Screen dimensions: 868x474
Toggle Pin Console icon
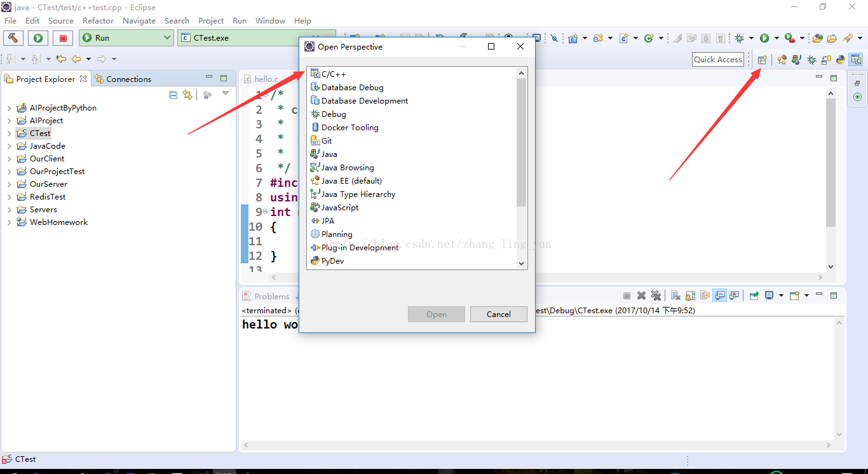754,295
